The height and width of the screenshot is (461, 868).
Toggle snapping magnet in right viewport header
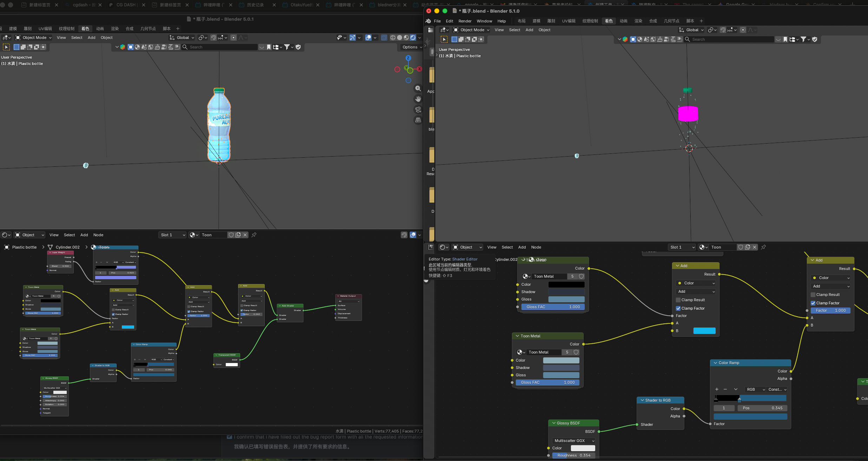tap(723, 30)
